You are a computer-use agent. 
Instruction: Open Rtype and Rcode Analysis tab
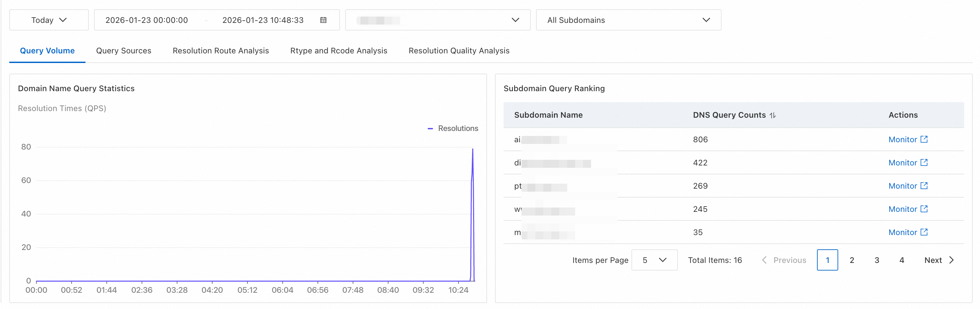[x=339, y=51]
